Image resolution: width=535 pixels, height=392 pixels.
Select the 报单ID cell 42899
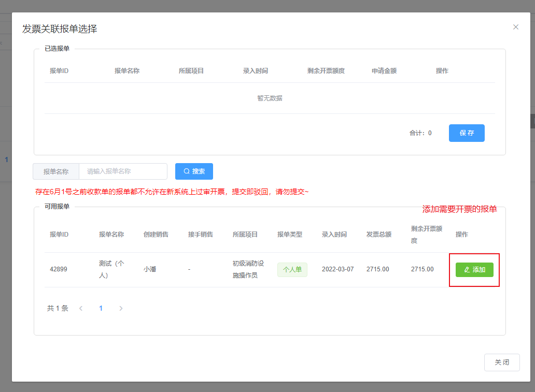tap(59, 269)
